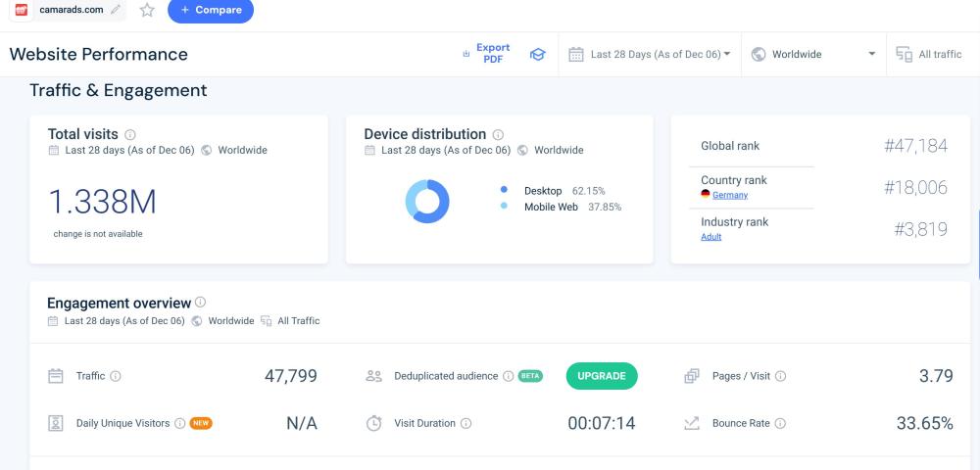
Task: Click the graduation cap learning icon
Action: pos(537,55)
